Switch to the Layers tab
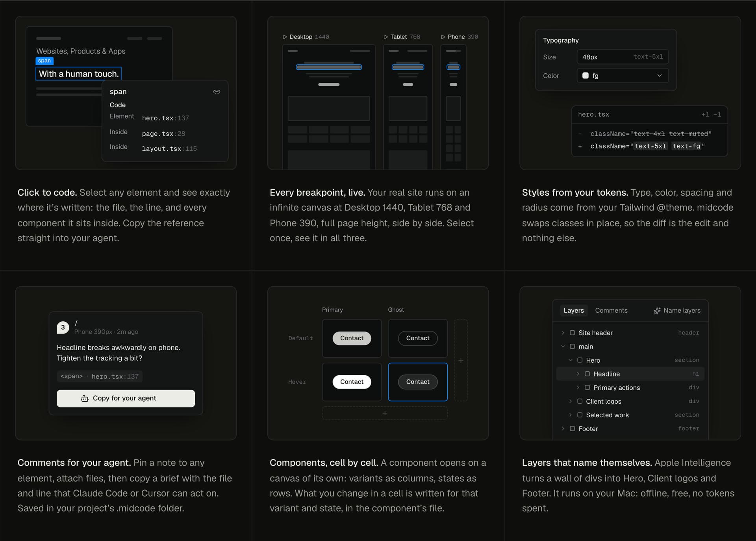This screenshot has height=541, width=756. (573, 311)
